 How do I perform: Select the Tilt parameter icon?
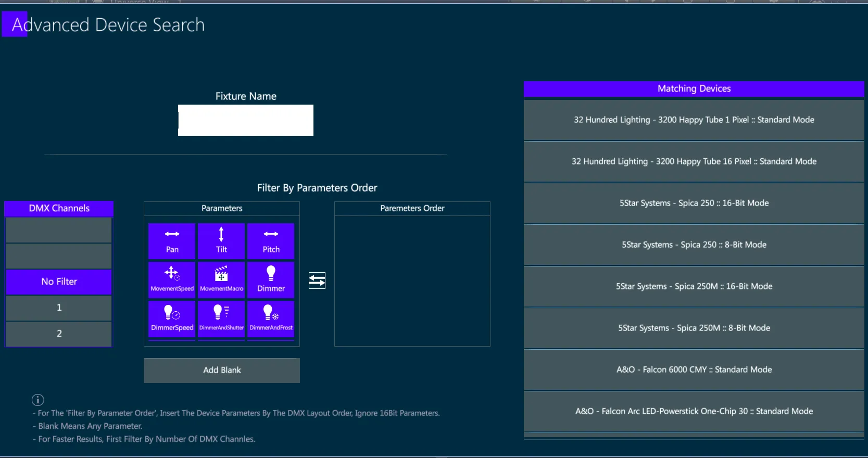click(x=221, y=241)
